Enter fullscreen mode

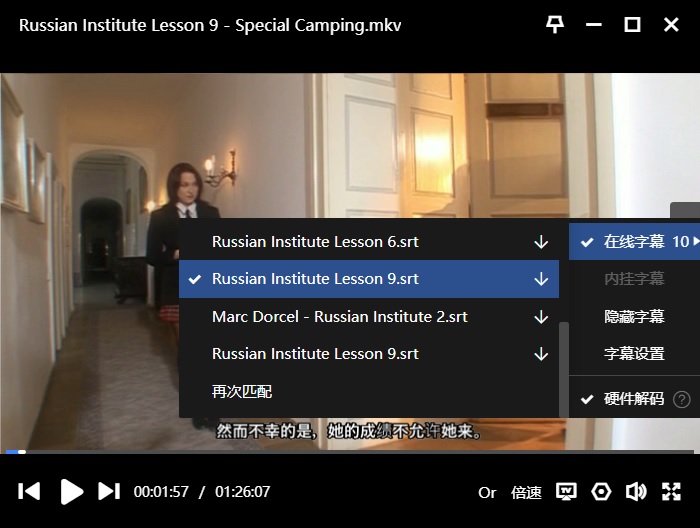pos(671,492)
